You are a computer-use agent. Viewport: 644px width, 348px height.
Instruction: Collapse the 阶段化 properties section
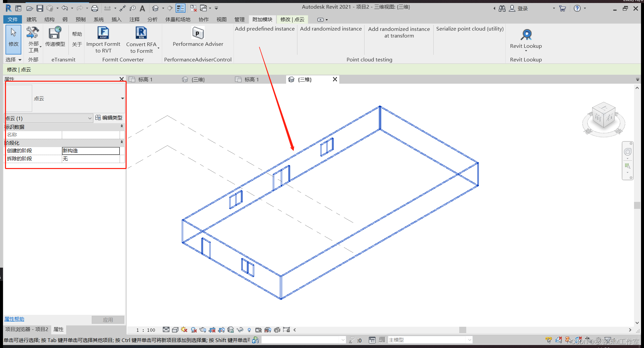tap(122, 142)
